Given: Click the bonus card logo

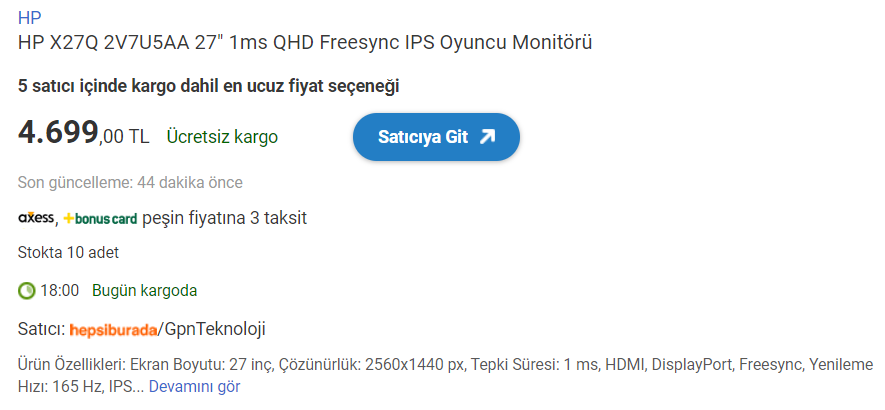Looking at the screenshot, I should pyautogui.click(x=100, y=218).
